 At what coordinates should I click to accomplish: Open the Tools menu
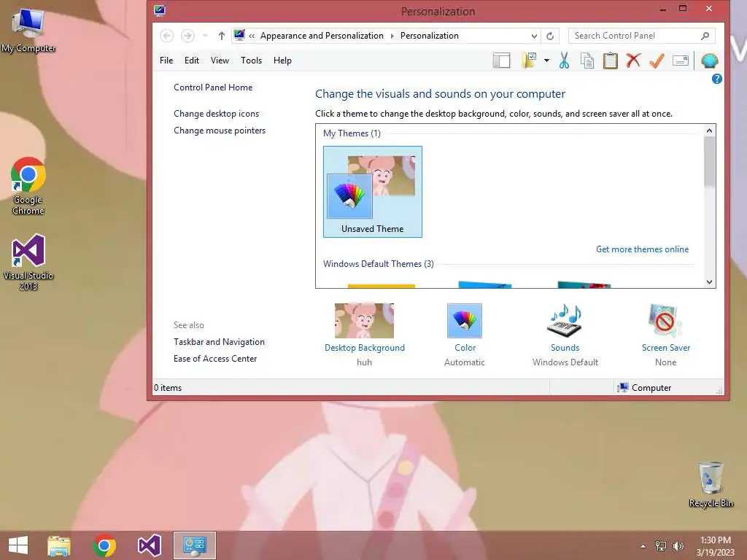(x=251, y=61)
